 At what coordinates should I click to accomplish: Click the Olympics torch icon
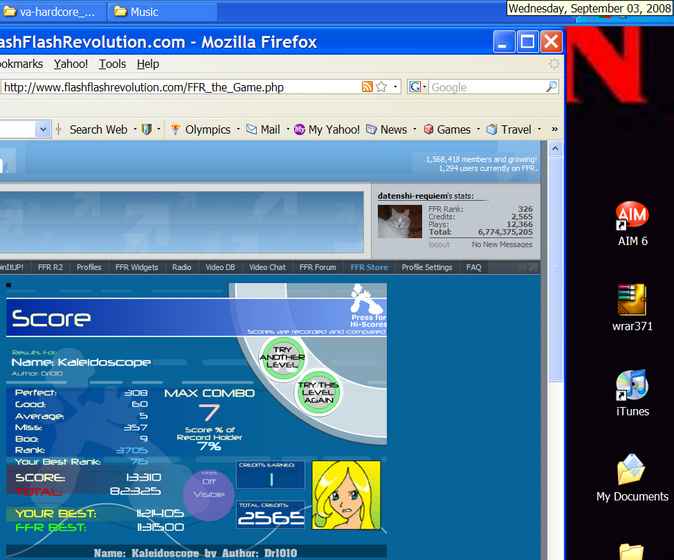[x=176, y=129]
